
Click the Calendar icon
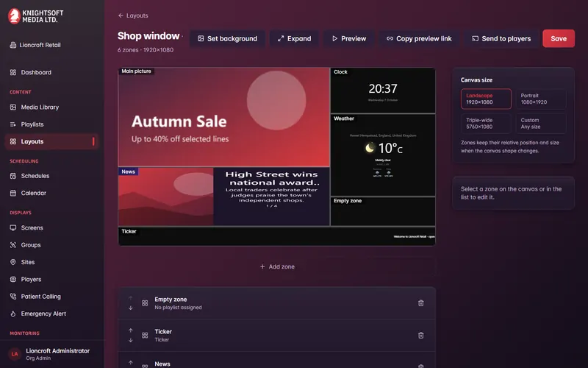click(x=13, y=193)
